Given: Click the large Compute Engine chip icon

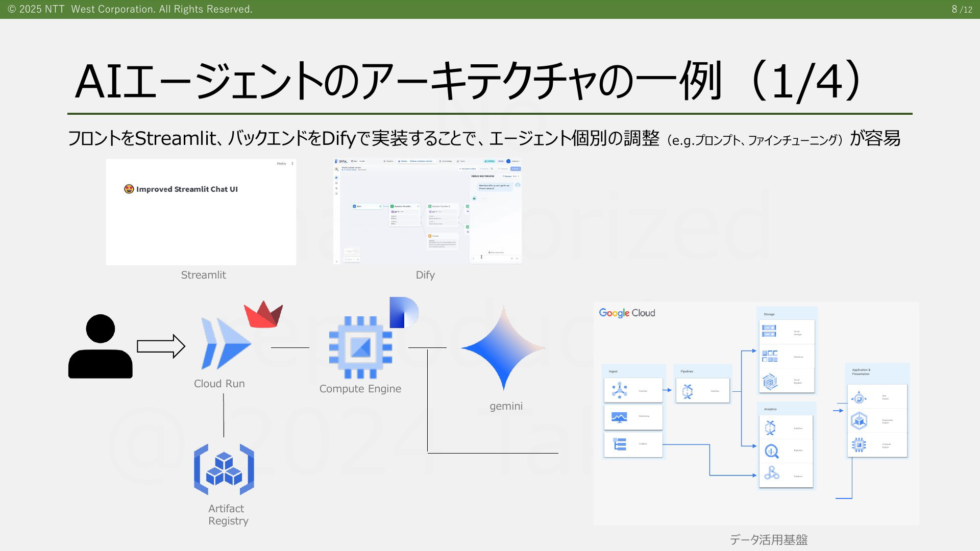Looking at the screenshot, I should pos(360,347).
